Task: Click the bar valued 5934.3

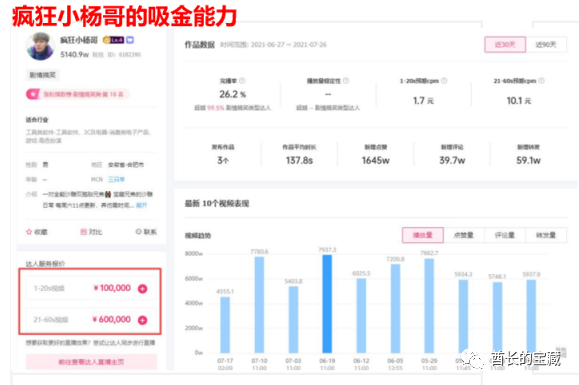Action: pos(463,316)
